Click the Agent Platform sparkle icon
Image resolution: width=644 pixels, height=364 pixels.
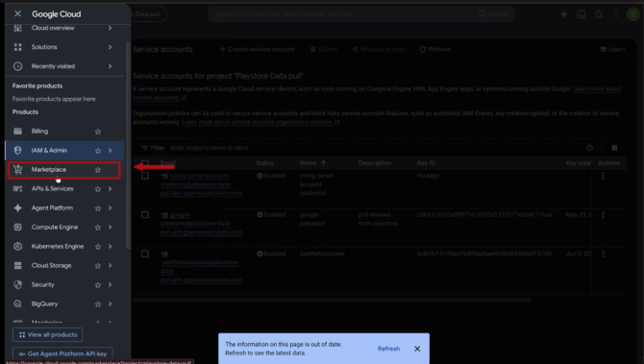tap(17, 208)
